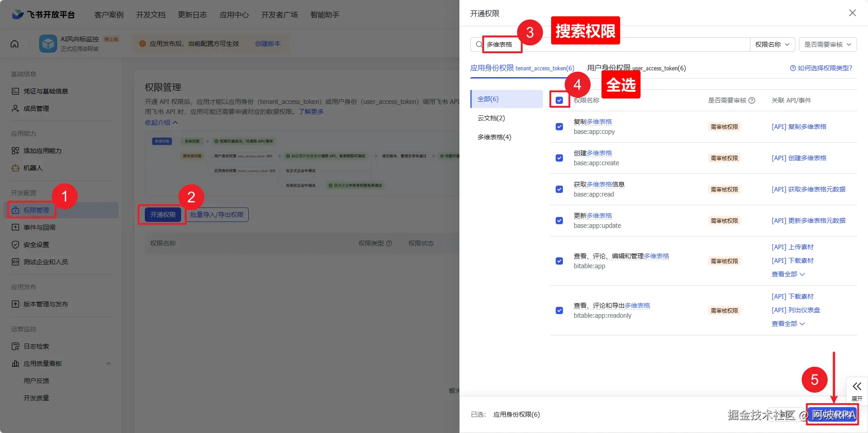This screenshot has width=868, height=433.
Task: Click the 凭证与基础信息 sidebar icon
Action: (15, 91)
